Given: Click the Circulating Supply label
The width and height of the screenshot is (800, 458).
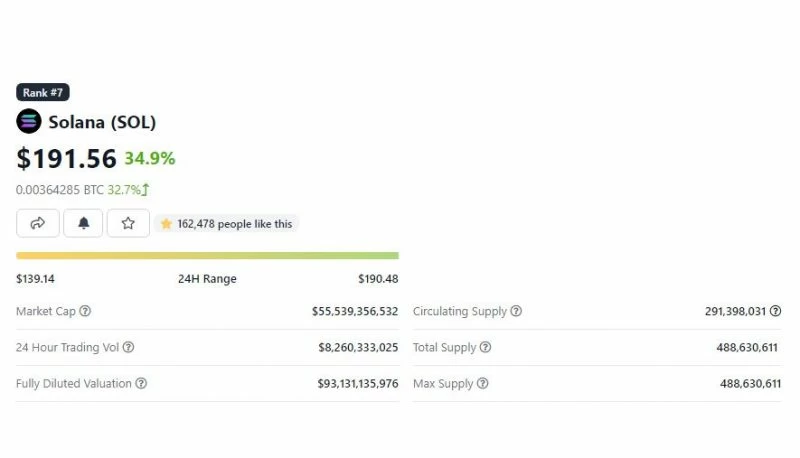Looking at the screenshot, I should click(x=460, y=311).
